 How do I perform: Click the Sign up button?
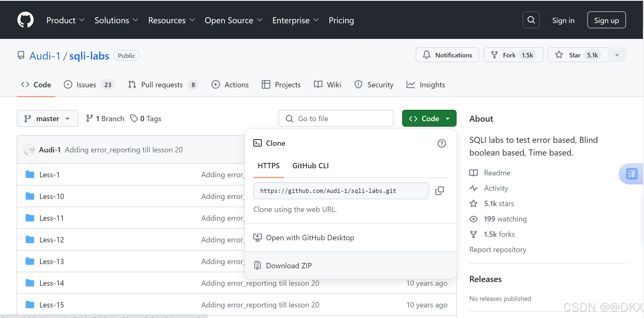coord(606,20)
